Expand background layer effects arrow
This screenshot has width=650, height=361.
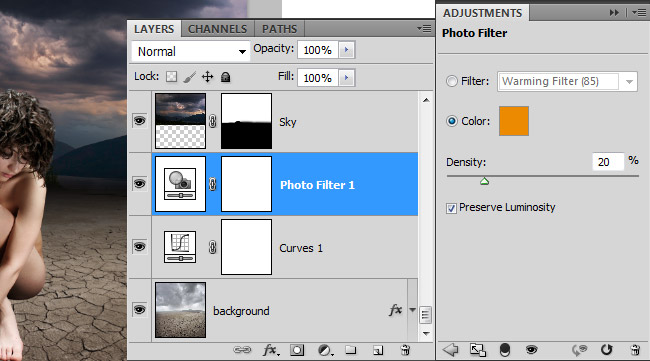(412, 310)
